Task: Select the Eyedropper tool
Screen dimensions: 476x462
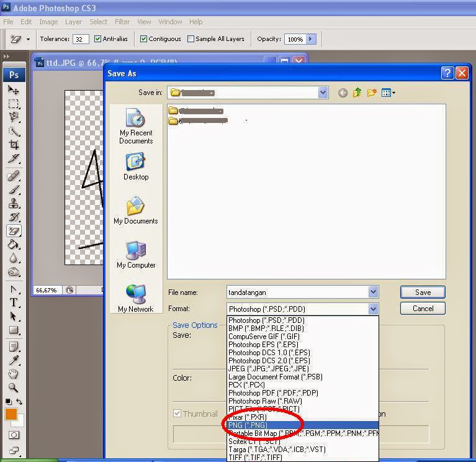Action: pos(14,360)
